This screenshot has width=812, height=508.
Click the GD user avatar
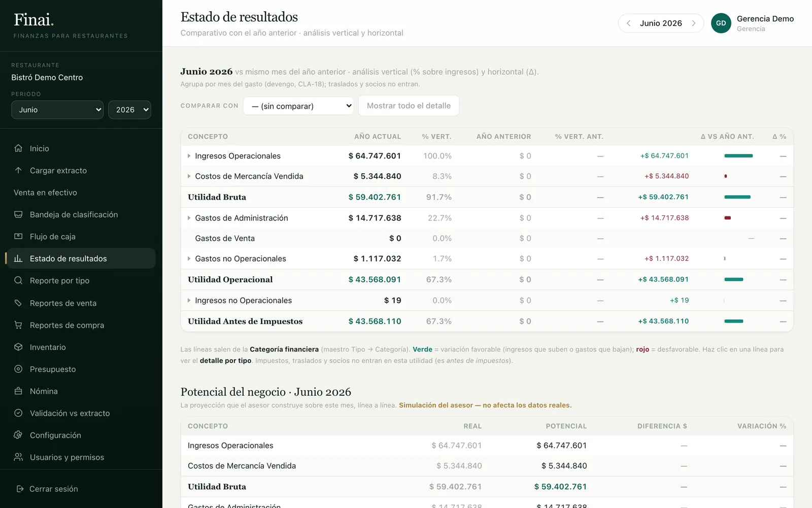(x=721, y=23)
